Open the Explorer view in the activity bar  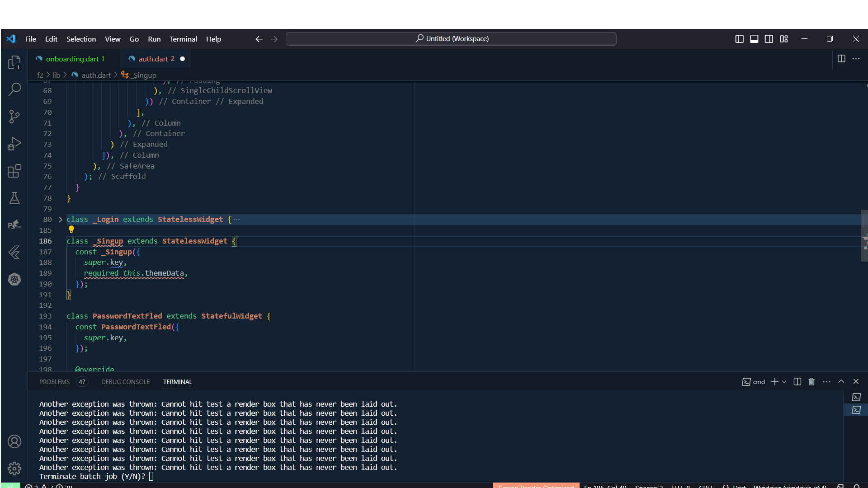(x=14, y=62)
